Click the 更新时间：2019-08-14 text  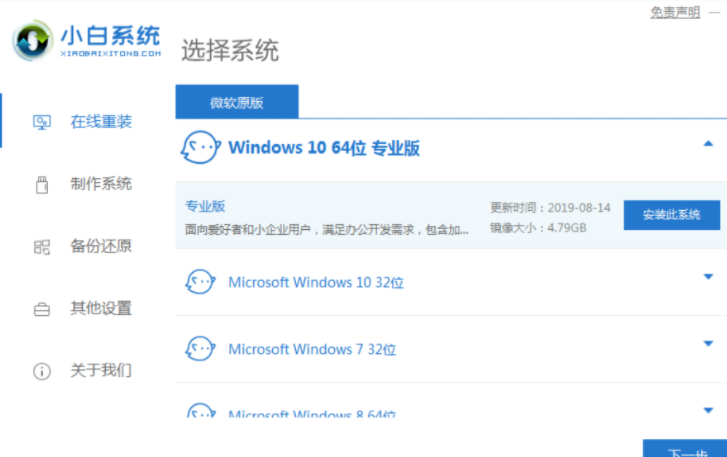coord(550,208)
